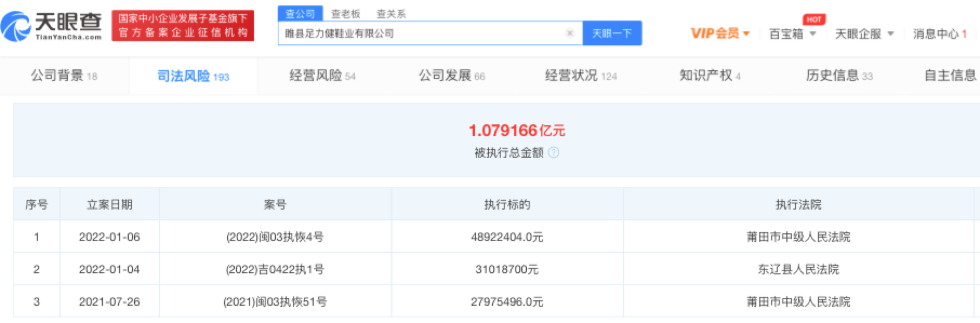Switch to the 查关系 search tab
The image size is (980, 323).
coord(391,14)
